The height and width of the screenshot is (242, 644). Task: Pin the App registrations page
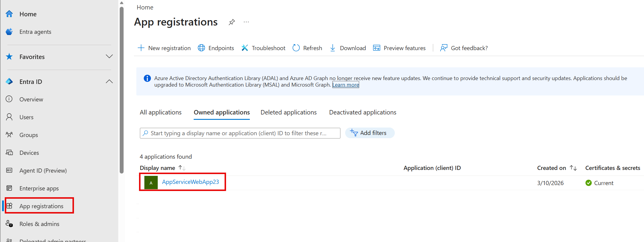(x=232, y=22)
